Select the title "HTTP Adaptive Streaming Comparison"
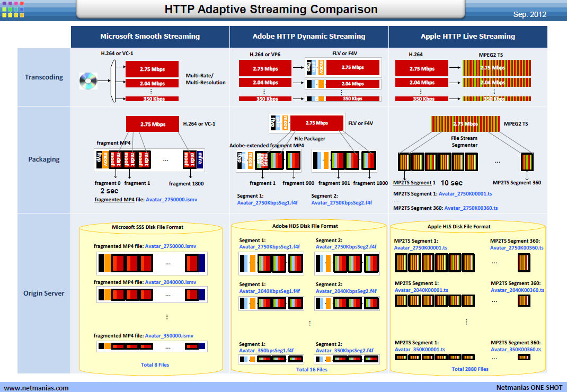 pos(271,10)
